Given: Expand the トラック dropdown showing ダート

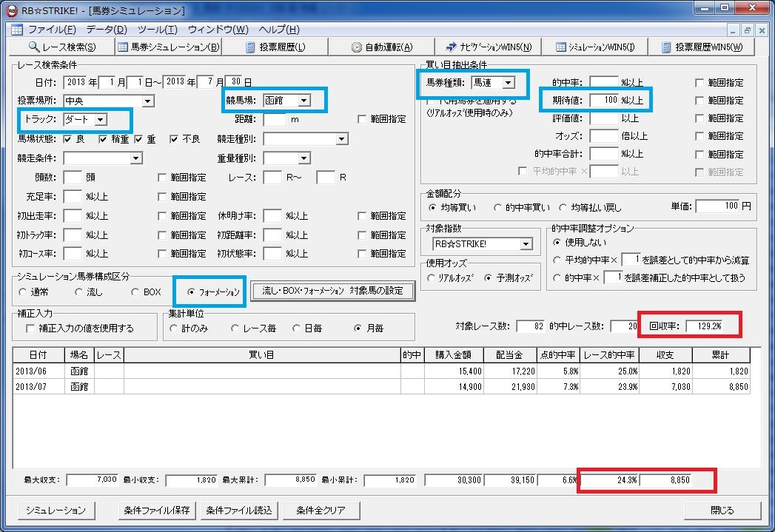Looking at the screenshot, I should (101, 119).
